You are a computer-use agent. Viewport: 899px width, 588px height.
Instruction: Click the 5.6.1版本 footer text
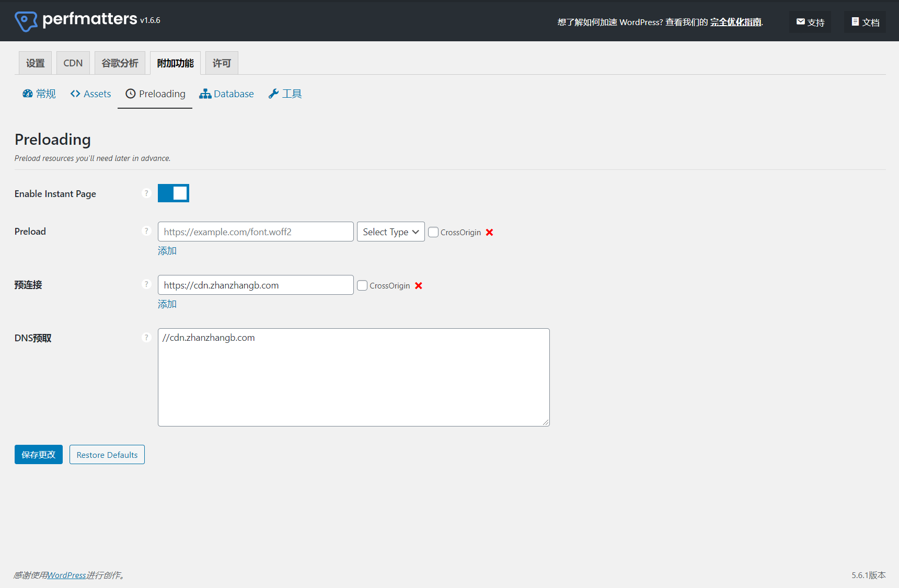tap(869, 575)
